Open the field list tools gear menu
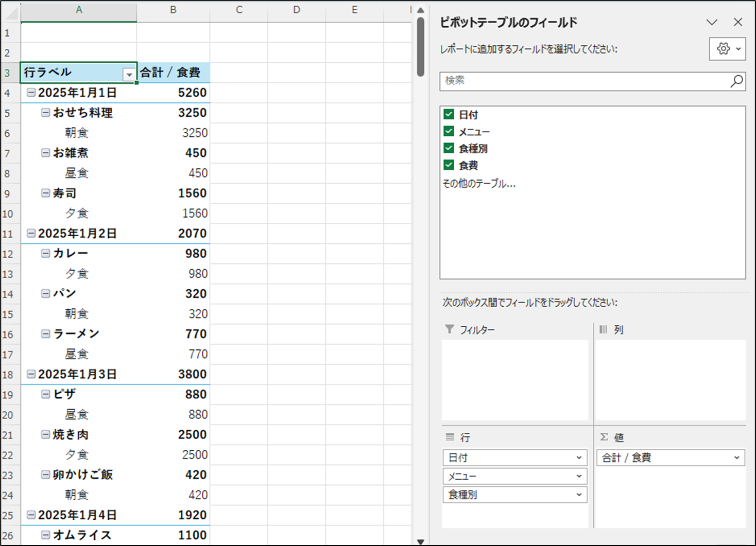756x546 pixels. click(727, 49)
